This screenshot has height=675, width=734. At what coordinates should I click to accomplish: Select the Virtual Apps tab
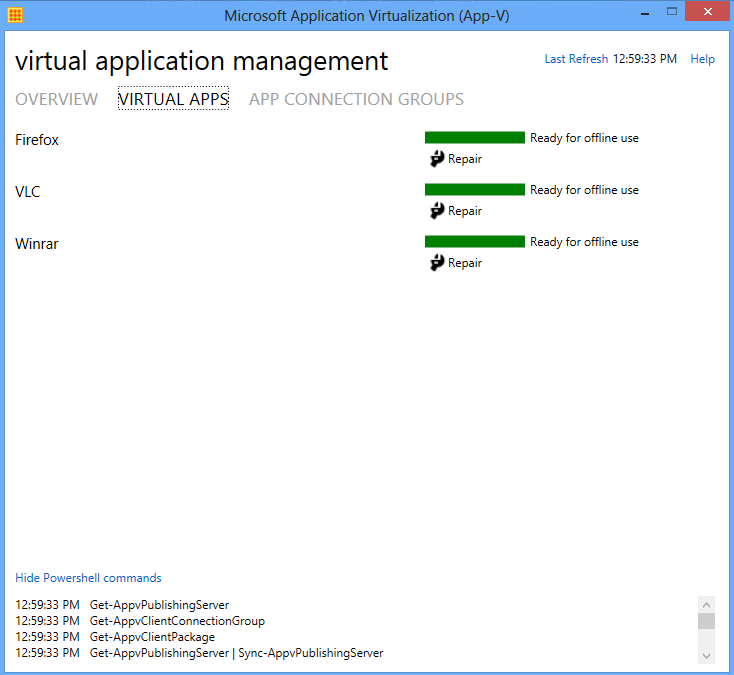tap(173, 99)
